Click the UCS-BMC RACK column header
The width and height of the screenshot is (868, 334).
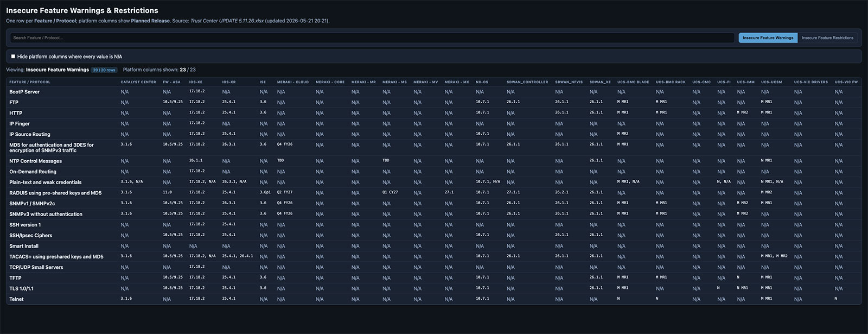[x=671, y=82]
